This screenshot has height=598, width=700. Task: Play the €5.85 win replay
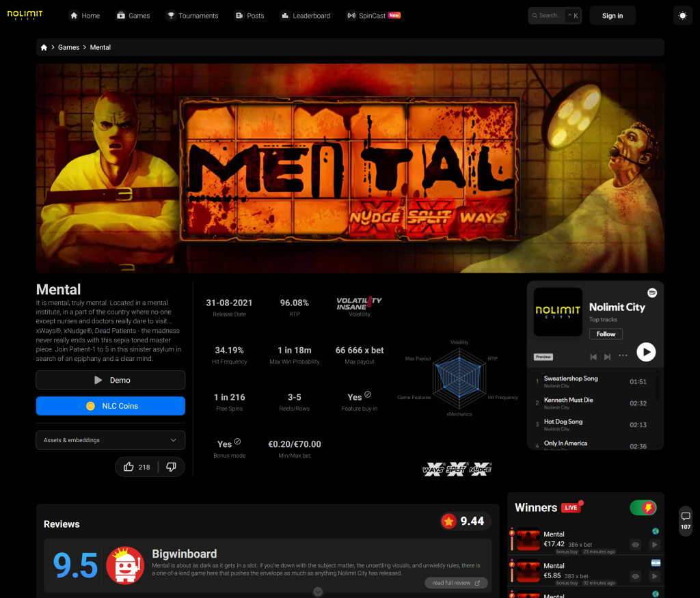654,576
